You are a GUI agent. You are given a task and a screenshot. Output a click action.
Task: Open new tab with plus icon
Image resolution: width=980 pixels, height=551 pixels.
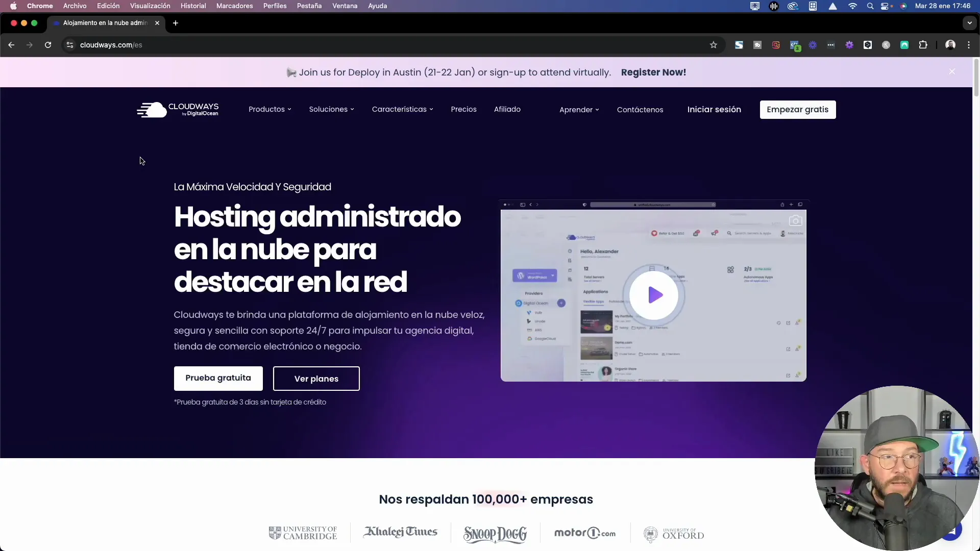pyautogui.click(x=176, y=23)
